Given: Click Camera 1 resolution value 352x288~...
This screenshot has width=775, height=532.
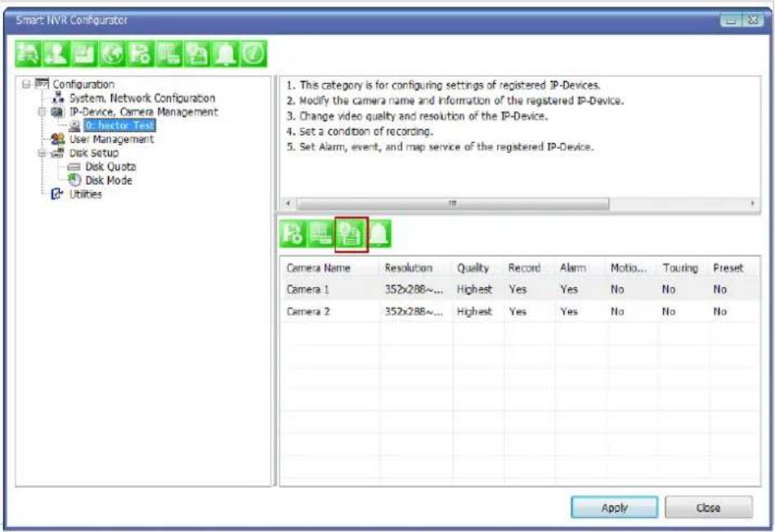Looking at the screenshot, I should coord(414,289).
